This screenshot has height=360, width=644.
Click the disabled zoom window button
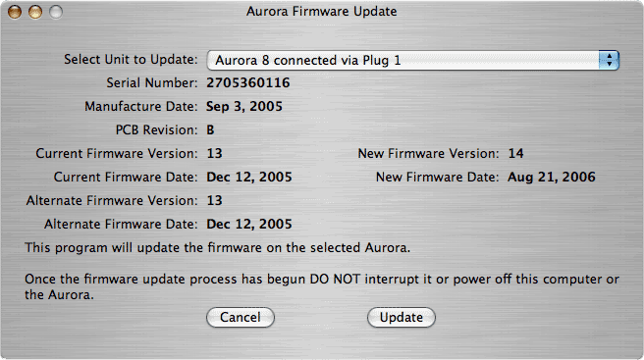56,12
